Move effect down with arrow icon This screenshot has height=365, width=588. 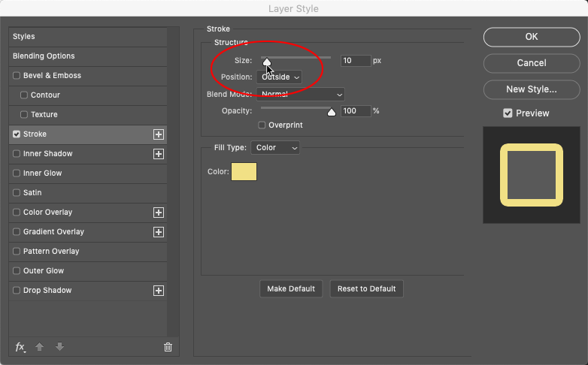point(59,347)
